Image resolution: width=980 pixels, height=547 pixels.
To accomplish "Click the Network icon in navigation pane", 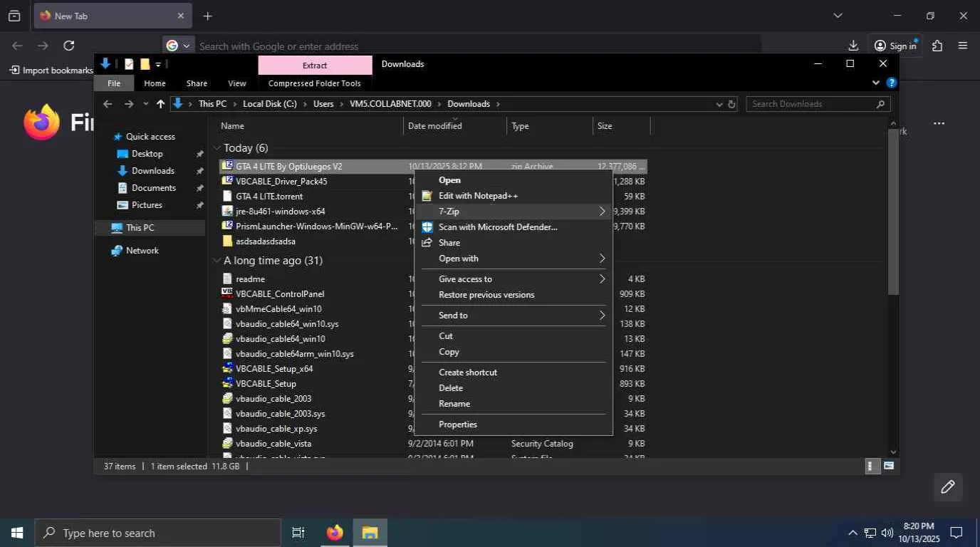I will coord(117,251).
